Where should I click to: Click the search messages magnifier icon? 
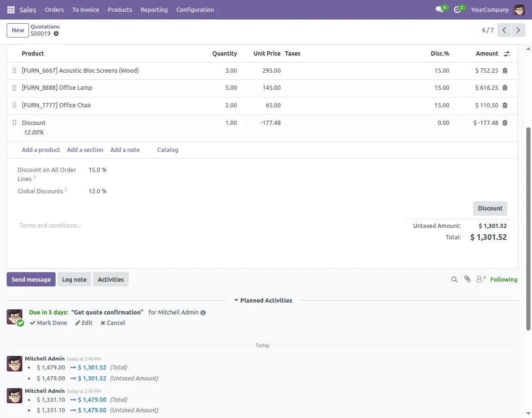click(x=454, y=280)
